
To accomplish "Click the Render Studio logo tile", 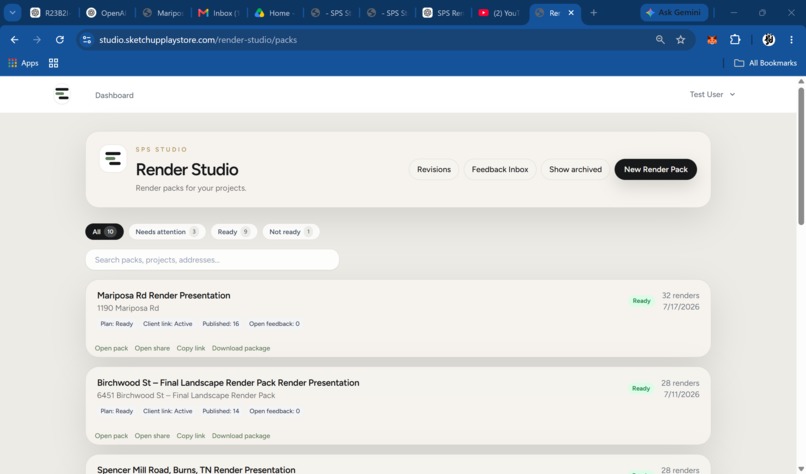I will pyautogui.click(x=113, y=159).
